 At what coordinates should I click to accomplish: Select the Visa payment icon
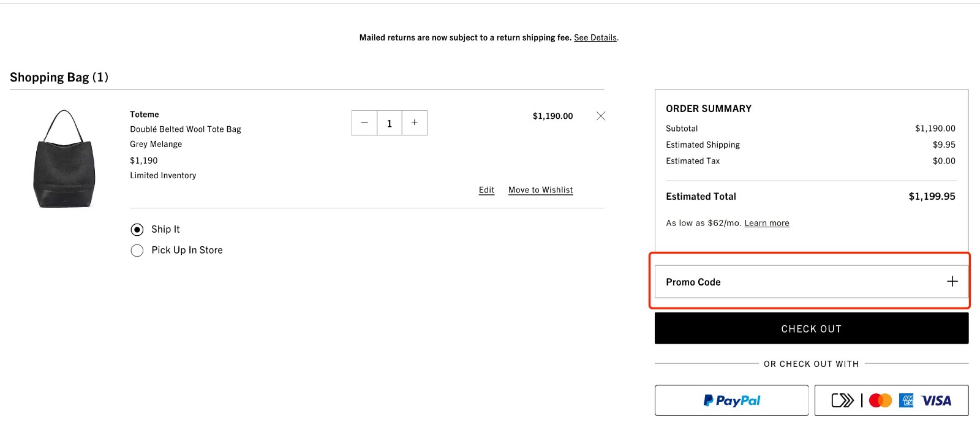coord(935,400)
